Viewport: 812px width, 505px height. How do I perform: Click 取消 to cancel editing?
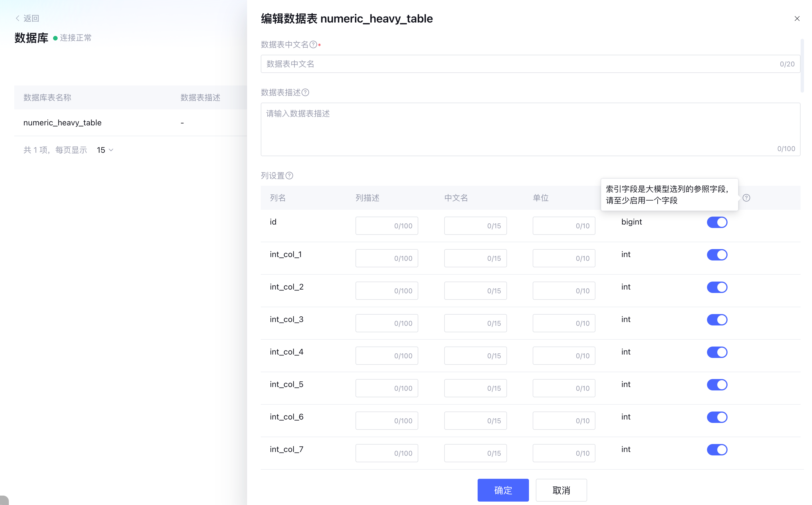coord(561,490)
